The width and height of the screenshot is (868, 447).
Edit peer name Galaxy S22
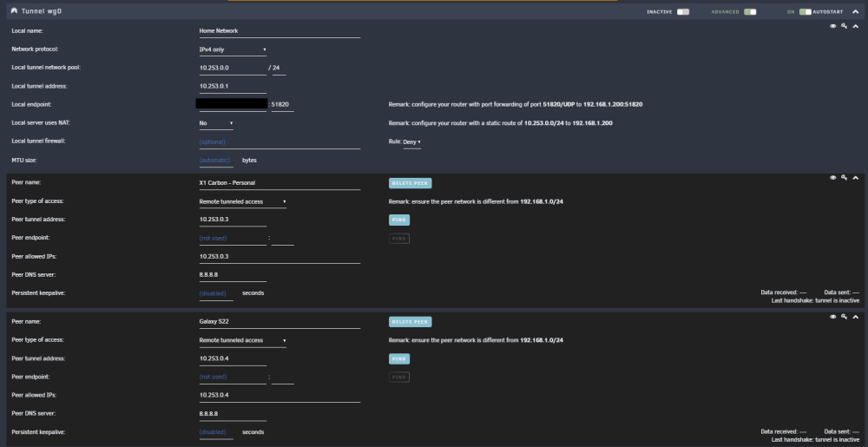[279, 322]
